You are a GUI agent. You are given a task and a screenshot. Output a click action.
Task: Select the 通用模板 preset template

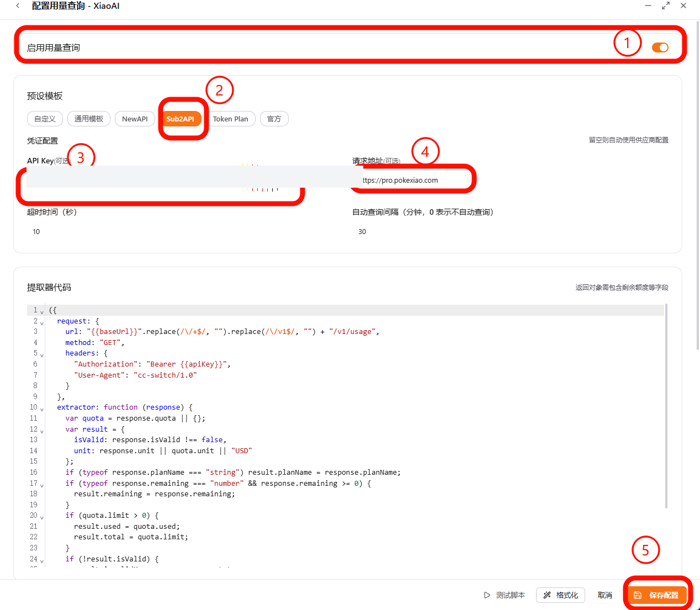(89, 119)
